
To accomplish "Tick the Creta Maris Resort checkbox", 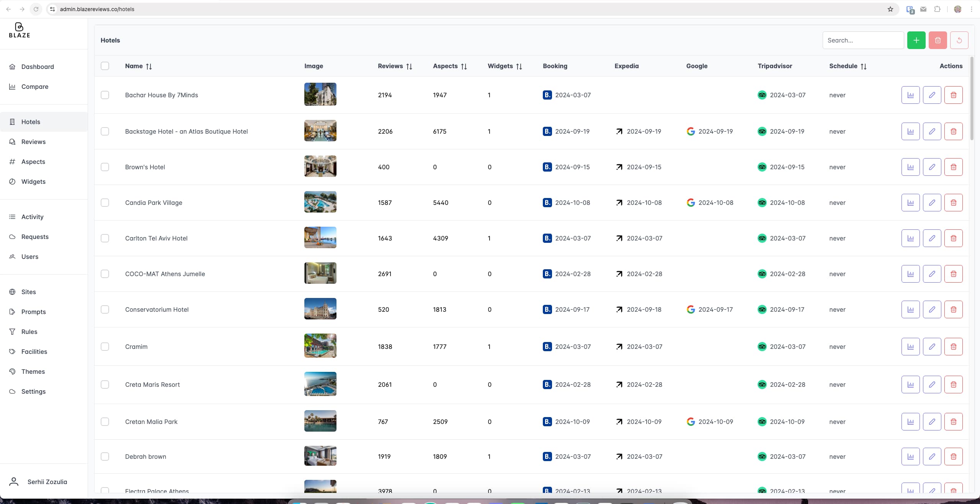I will 105,385.
